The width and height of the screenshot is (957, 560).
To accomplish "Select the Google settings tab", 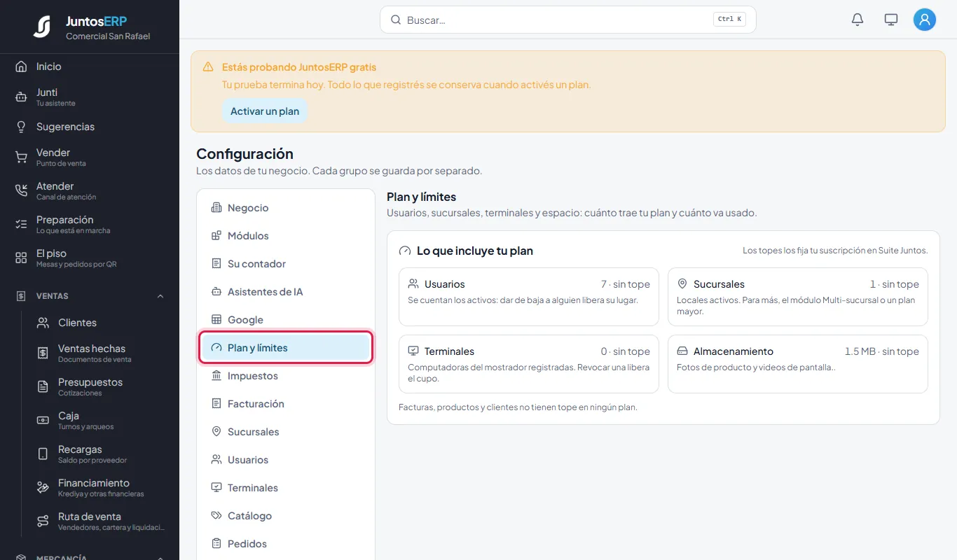I will (286, 320).
